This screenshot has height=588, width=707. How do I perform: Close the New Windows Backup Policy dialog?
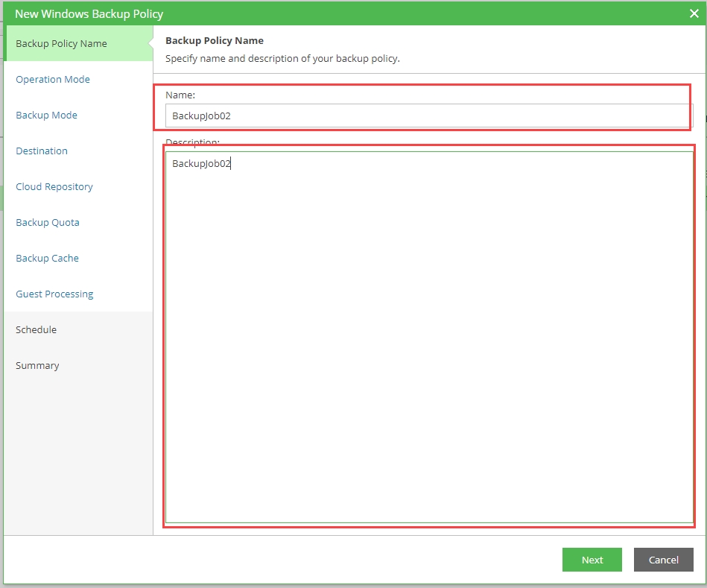click(x=694, y=13)
